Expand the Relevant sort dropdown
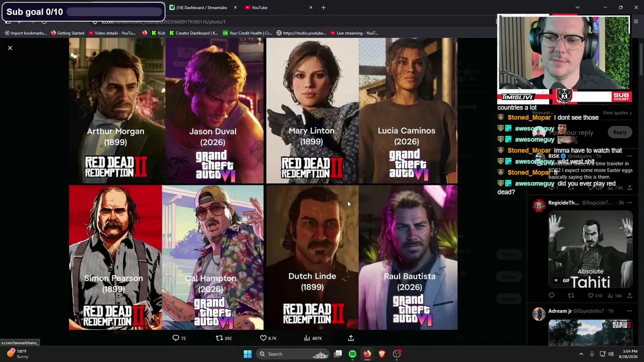644x362 pixels. (x=543, y=113)
